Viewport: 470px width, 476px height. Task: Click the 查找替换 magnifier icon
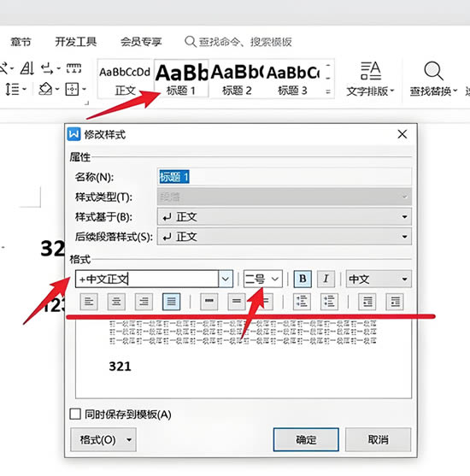pyautogui.click(x=433, y=71)
